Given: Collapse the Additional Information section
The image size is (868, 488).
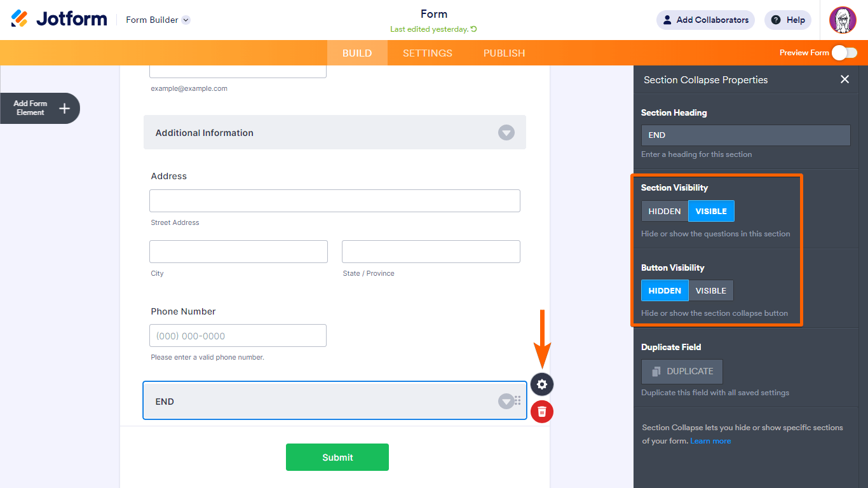Looking at the screenshot, I should coord(506,133).
